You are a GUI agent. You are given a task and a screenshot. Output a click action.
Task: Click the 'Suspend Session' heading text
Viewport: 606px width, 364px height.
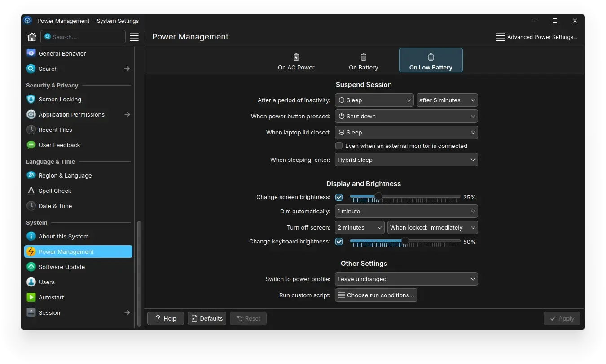(x=364, y=84)
